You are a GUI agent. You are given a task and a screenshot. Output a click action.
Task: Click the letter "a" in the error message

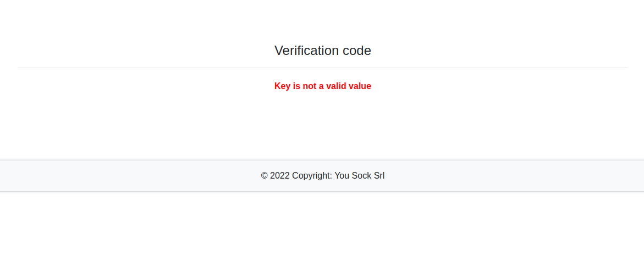tap(321, 86)
